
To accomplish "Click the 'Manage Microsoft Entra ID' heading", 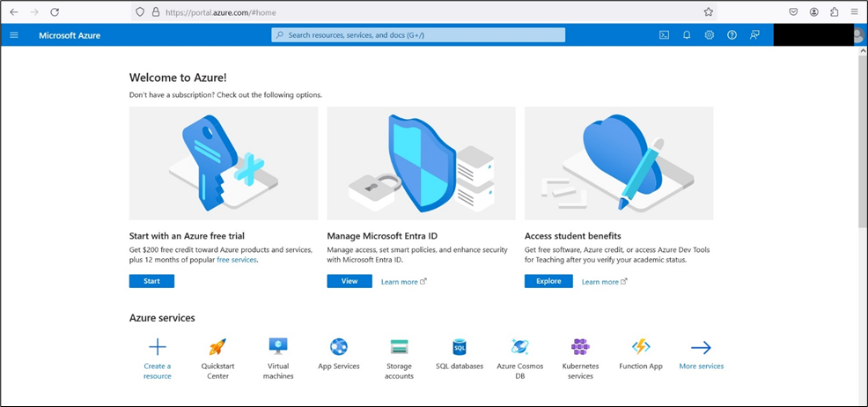I will point(383,236).
